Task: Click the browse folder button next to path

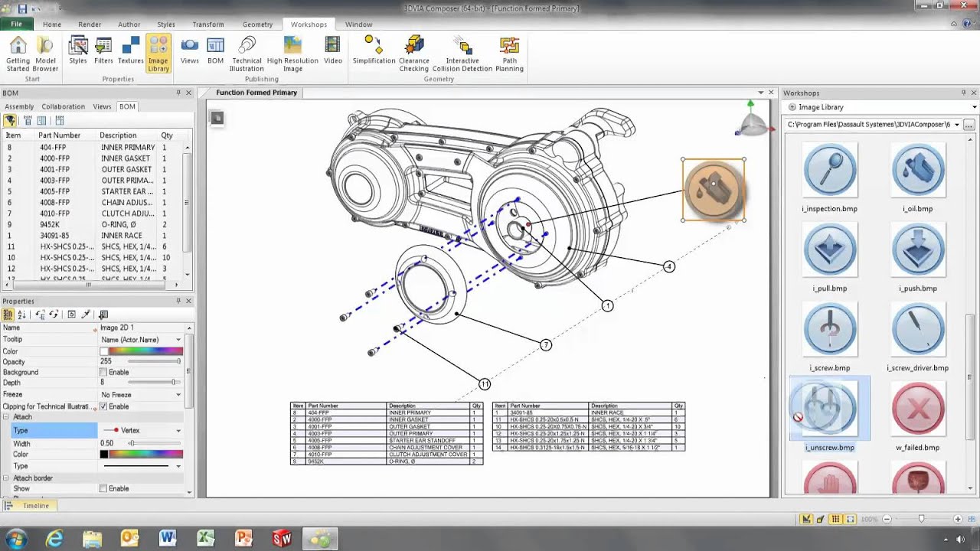Action: coord(969,125)
